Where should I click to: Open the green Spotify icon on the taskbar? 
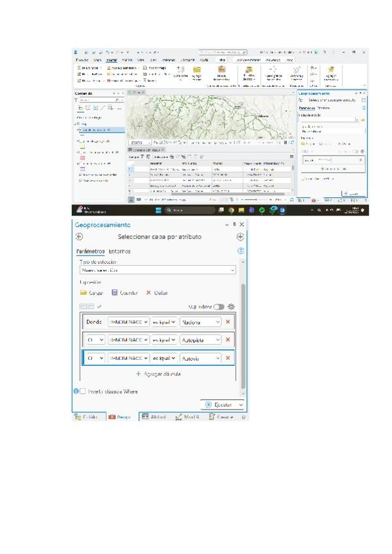pyautogui.click(x=261, y=210)
